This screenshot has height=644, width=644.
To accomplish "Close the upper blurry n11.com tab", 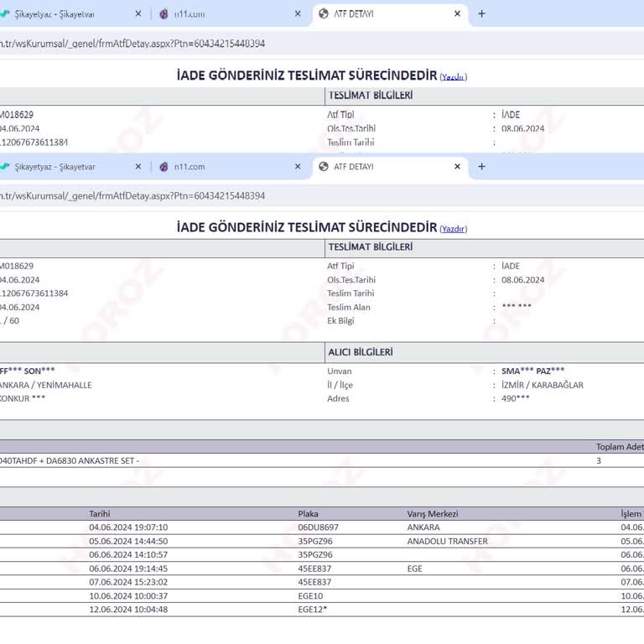I will 298,13.
